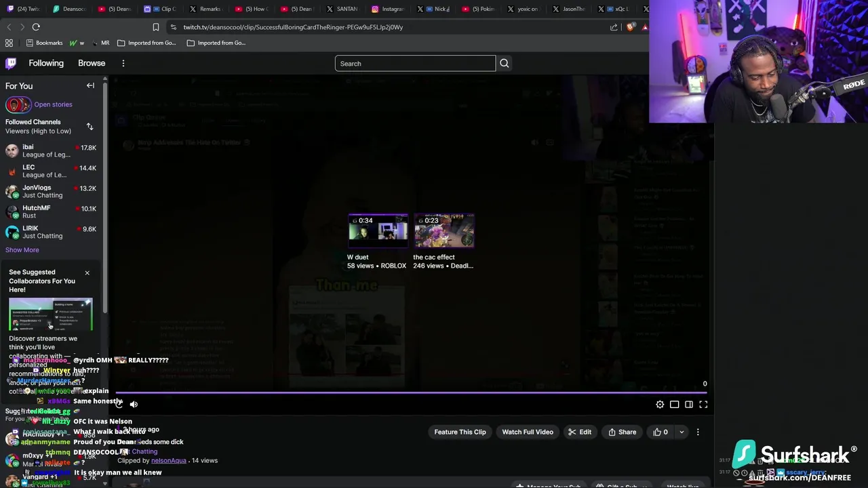Screen dimensions: 868x488
Task: Open the W bookmark
Action: click(x=77, y=43)
